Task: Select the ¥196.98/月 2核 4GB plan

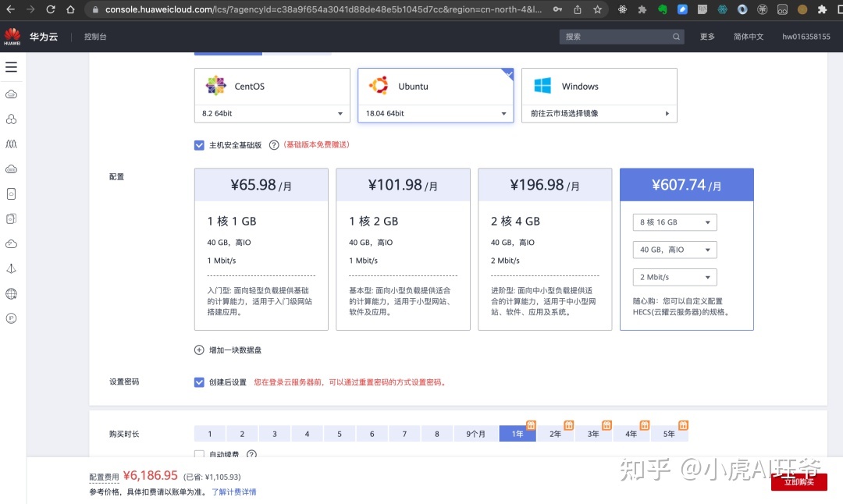Action: coord(545,250)
